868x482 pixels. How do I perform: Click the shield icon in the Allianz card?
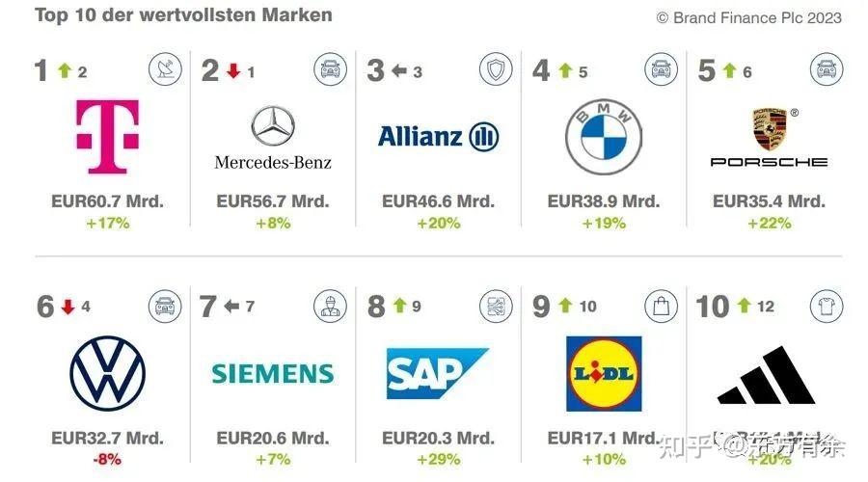click(496, 69)
